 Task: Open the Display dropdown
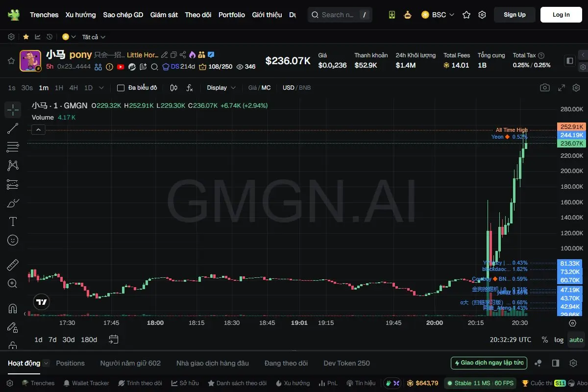[221, 88]
